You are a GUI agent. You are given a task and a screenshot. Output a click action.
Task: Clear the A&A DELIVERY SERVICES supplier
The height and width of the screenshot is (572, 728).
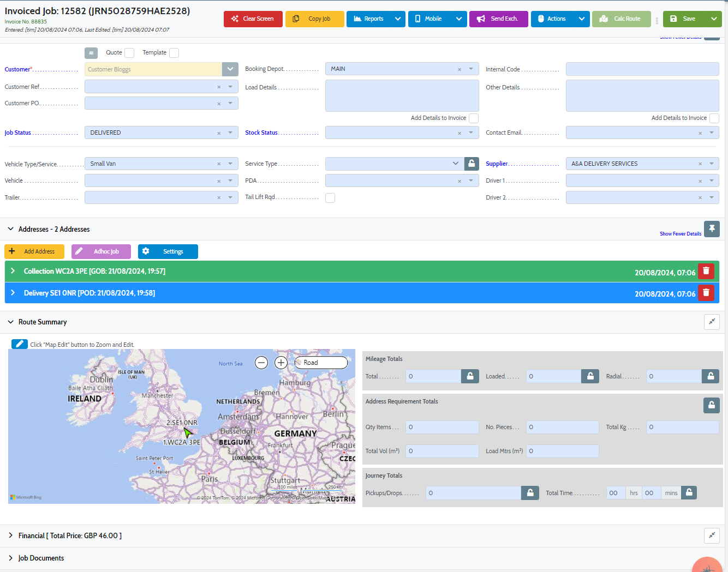click(700, 164)
